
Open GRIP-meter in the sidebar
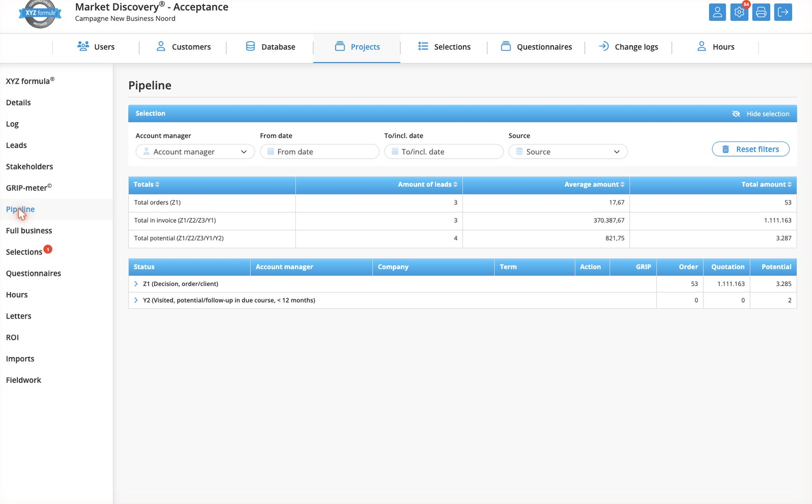(x=29, y=188)
